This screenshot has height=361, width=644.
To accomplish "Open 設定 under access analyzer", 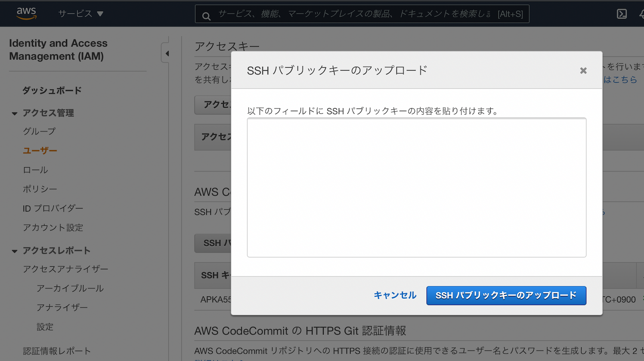I will 45,327.
